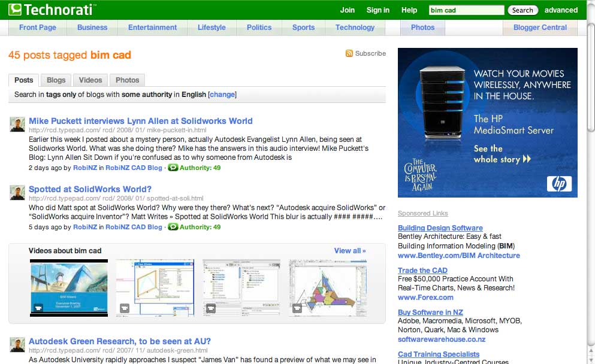Viewport: 595px width, 364px height.
Task: Go to Politics section
Action: pyautogui.click(x=259, y=28)
